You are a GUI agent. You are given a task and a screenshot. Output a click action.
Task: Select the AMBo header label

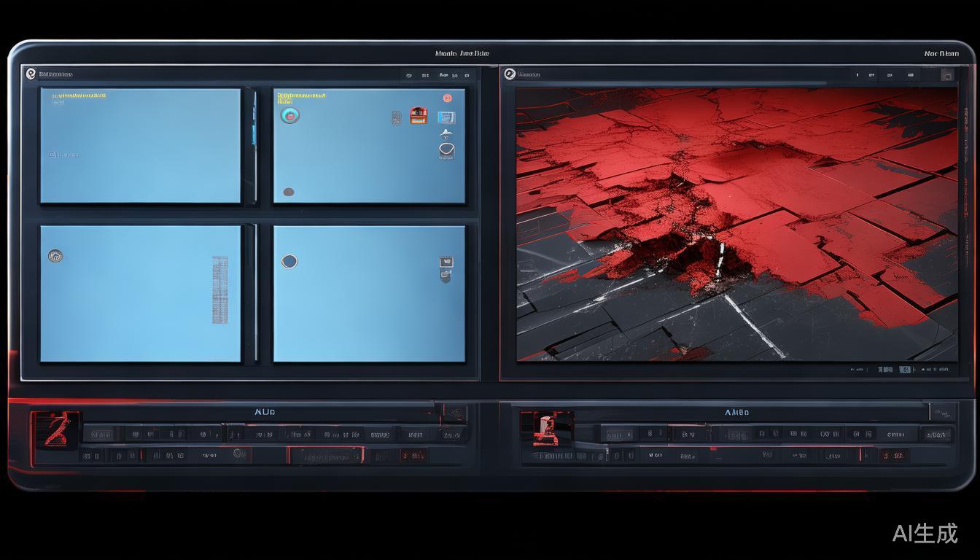tap(736, 413)
